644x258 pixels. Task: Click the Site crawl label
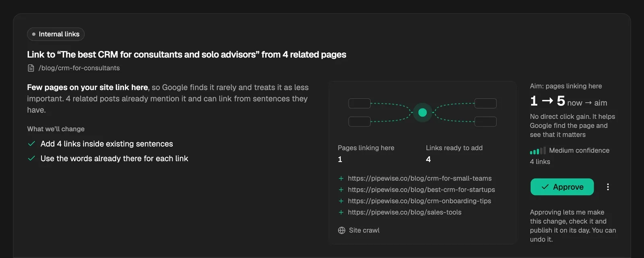click(364, 230)
